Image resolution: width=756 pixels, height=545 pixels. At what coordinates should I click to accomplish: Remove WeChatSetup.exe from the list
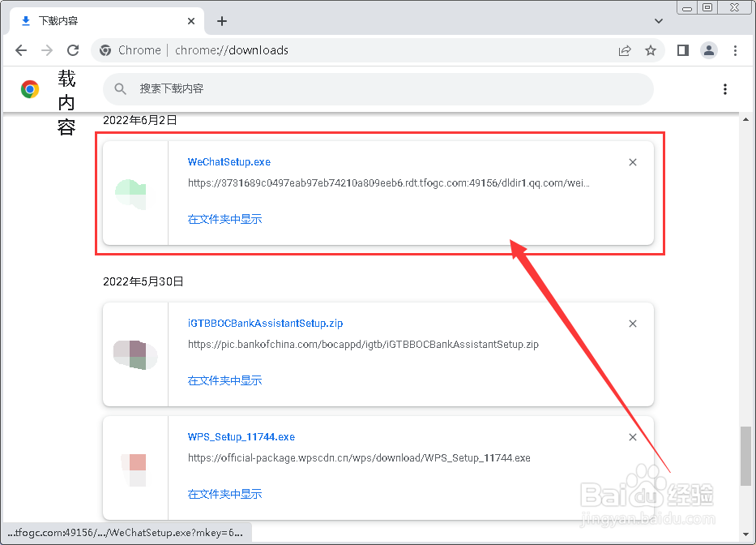click(633, 162)
